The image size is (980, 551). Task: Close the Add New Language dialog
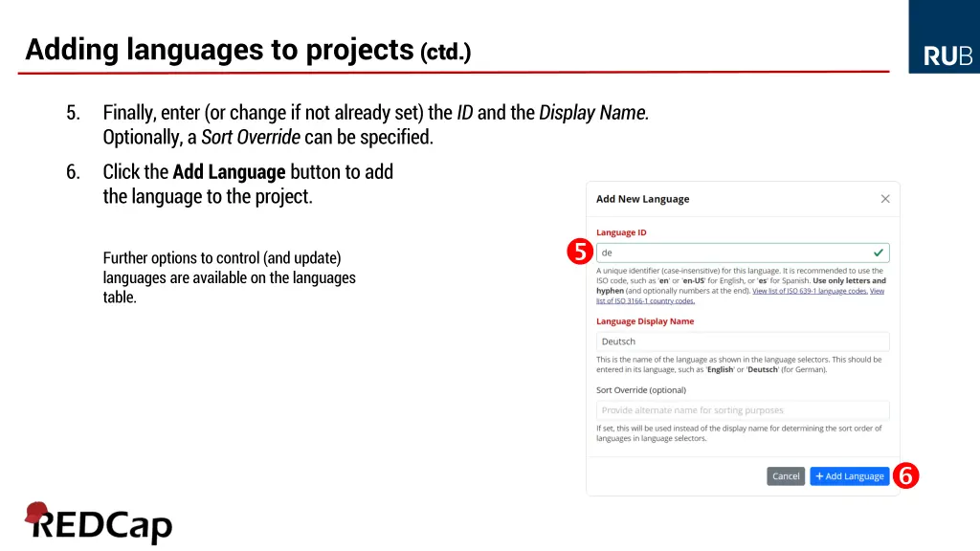(x=885, y=199)
